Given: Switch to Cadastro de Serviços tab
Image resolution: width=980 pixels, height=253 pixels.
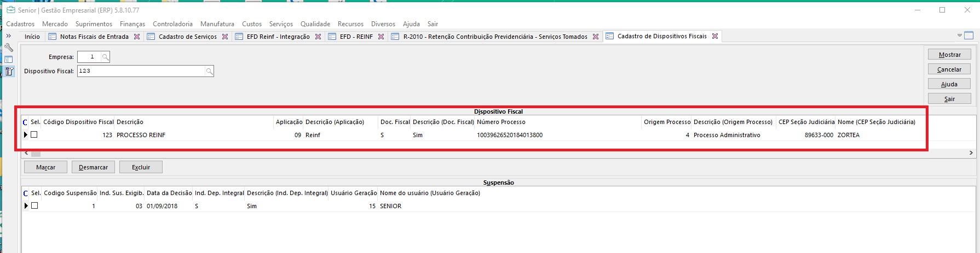Looking at the screenshot, I should coord(187,37).
